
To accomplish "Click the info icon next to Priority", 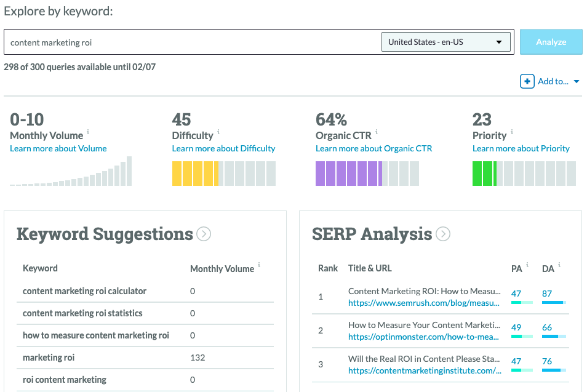I will point(511,132).
